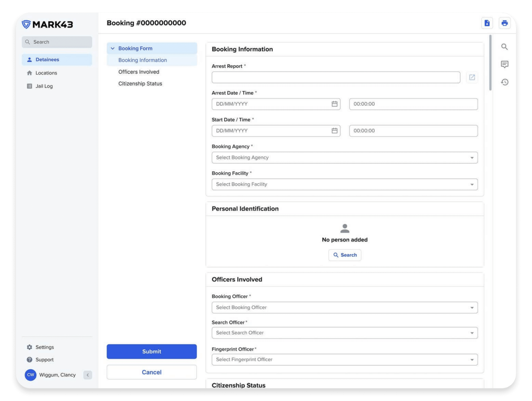This screenshot has width=532, height=401.
Task: Collapse the left sidebar with the arrow control
Action: click(87, 375)
